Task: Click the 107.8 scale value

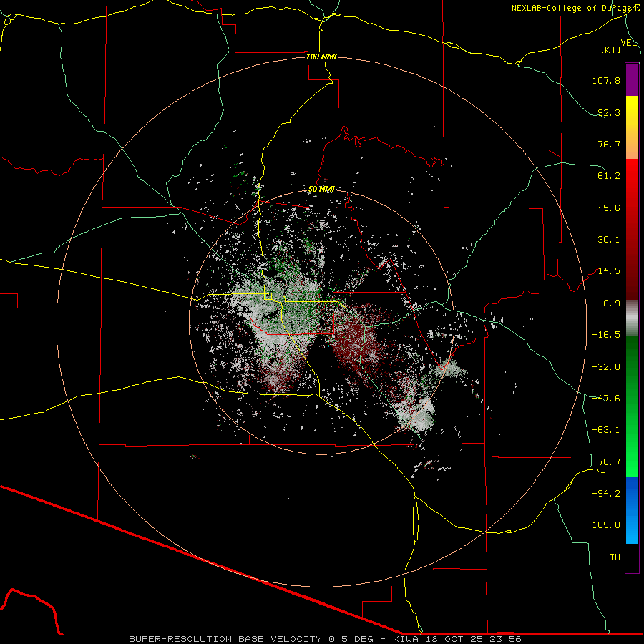Action: 606,80
